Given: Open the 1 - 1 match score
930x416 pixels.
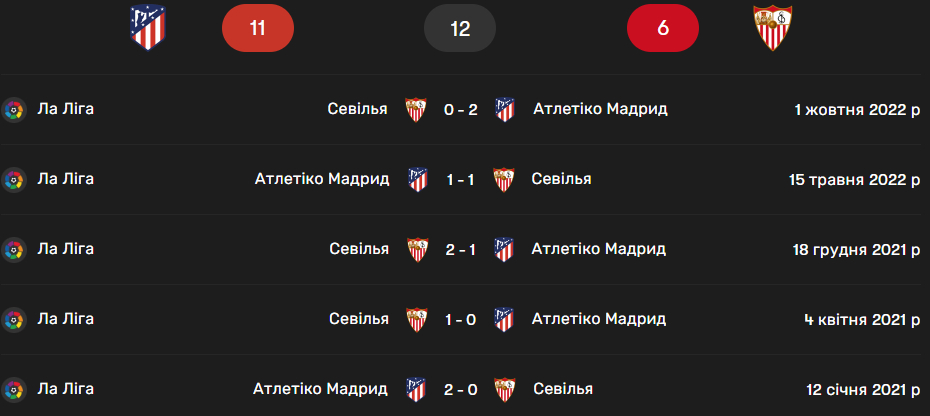Looking at the screenshot, I should pyautogui.click(x=461, y=180).
